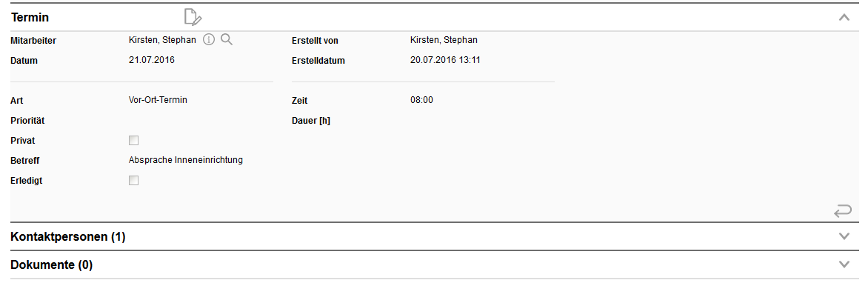Click the return arrow icon at bottom right

coord(843,211)
